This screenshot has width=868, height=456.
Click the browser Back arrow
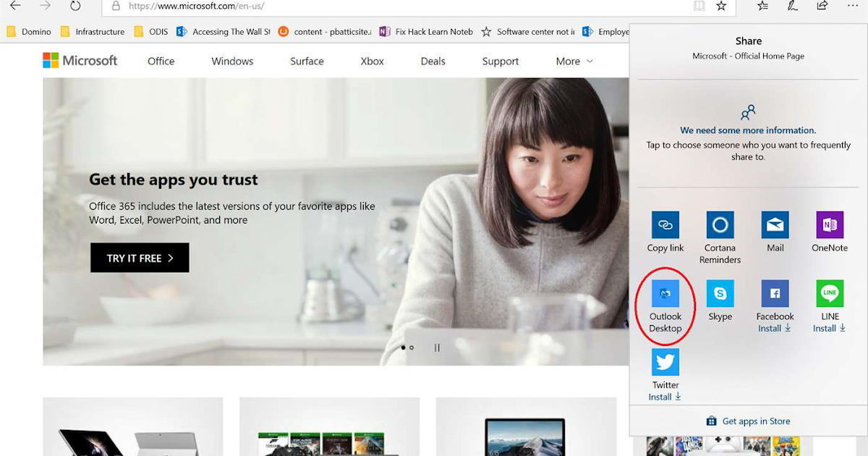coord(14,6)
